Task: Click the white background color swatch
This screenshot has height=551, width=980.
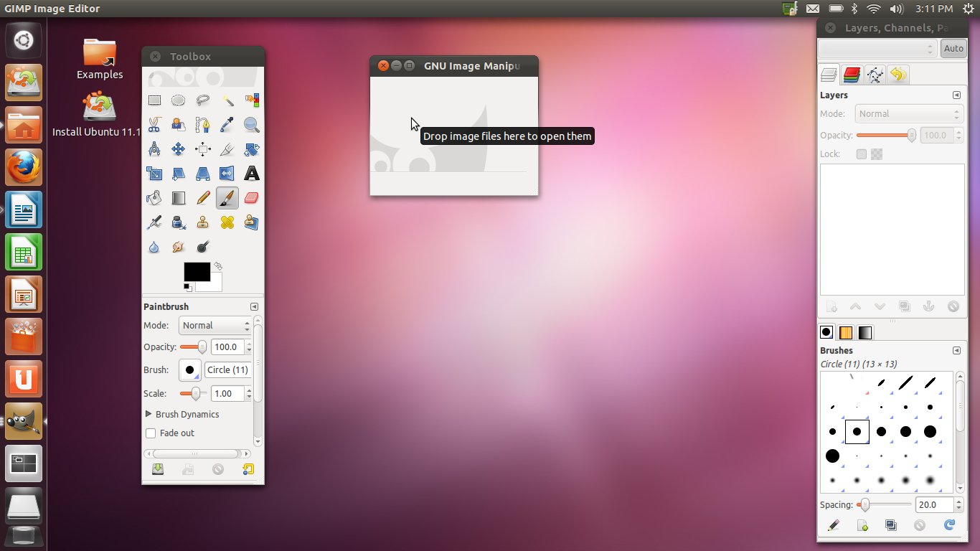Action: tap(215, 285)
